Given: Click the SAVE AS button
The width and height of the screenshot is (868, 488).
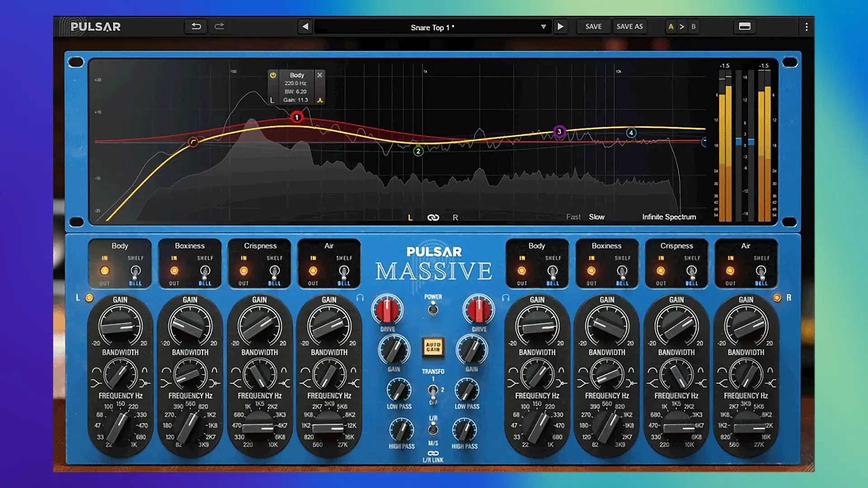Looking at the screenshot, I should 629,27.
